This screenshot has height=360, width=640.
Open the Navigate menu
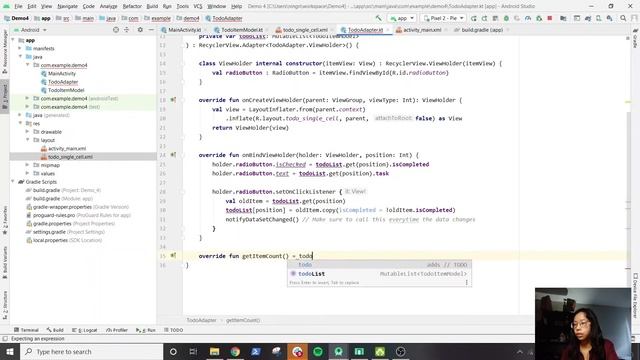67,6
